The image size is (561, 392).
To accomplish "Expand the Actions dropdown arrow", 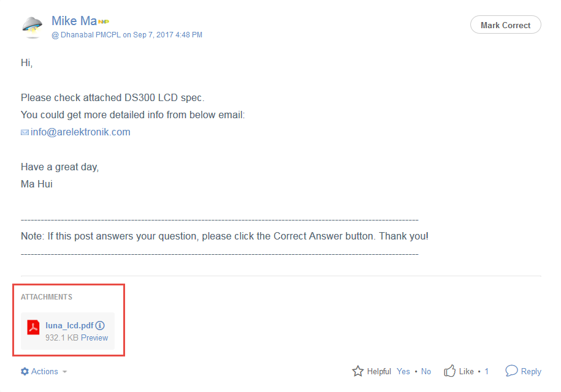I will click(65, 372).
